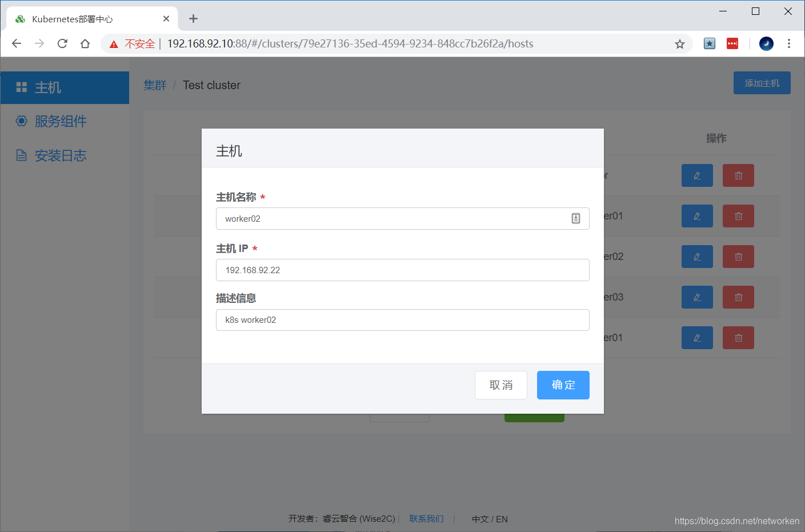
Task: Bookmark this page with the star icon
Action: pyautogui.click(x=680, y=44)
